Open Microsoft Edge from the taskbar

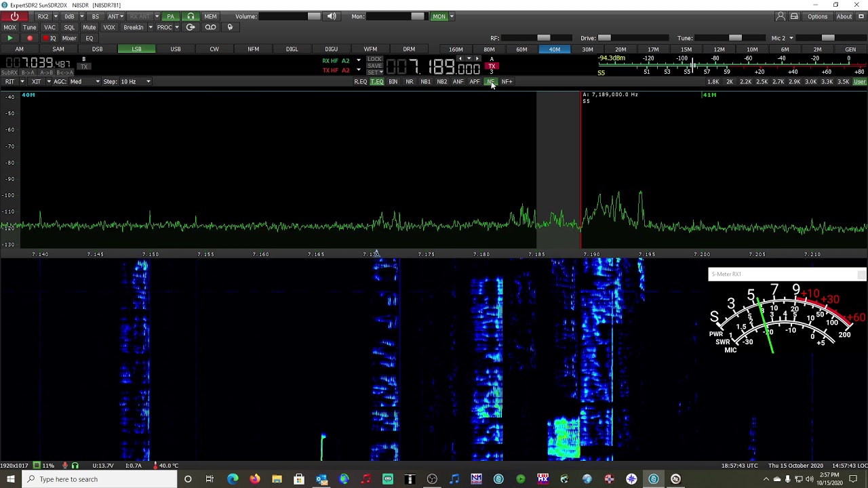[233, 479]
